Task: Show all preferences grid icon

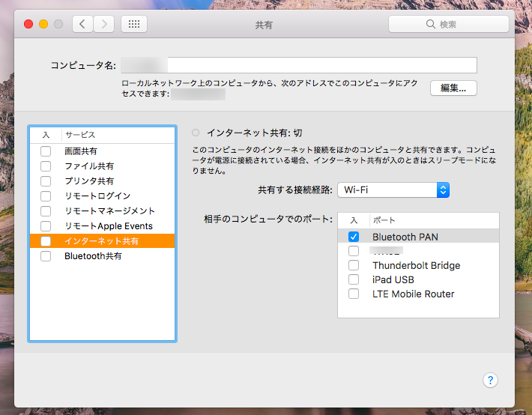Action: tap(134, 24)
